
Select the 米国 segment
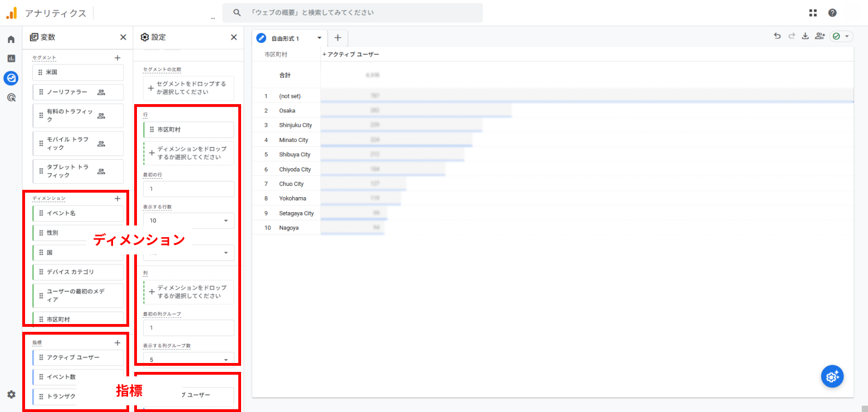click(x=78, y=72)
